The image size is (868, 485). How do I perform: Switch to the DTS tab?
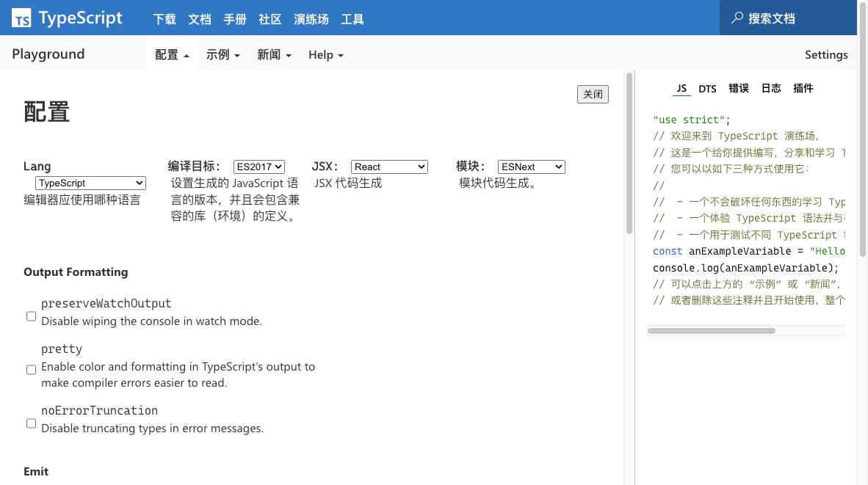707,89
